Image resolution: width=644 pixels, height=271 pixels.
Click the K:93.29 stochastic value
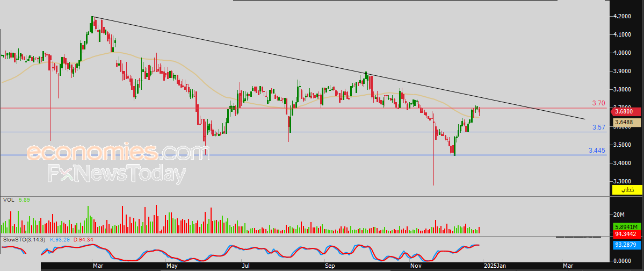coord(60,239)
